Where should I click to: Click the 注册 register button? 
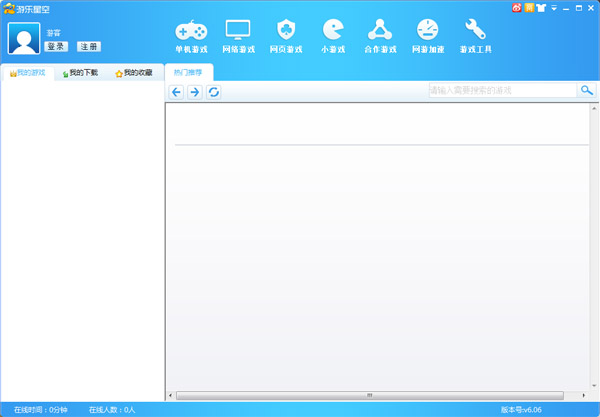click(89, 46)
